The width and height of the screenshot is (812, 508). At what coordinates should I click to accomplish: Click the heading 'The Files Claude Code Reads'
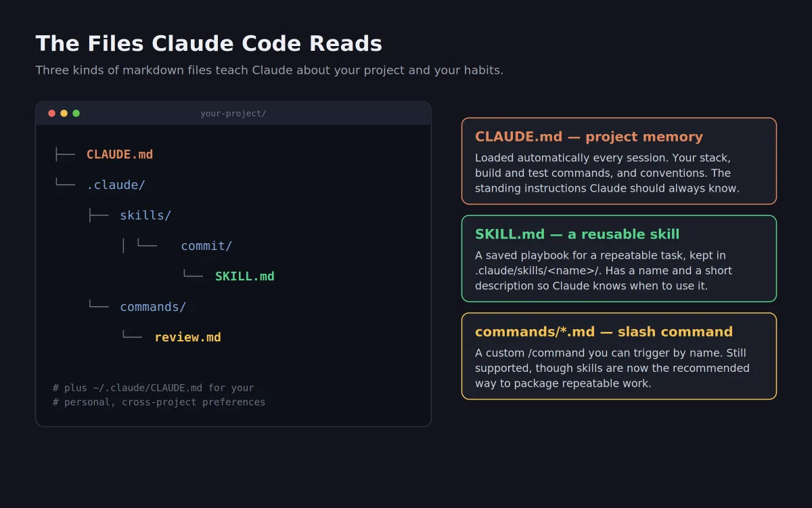point(208,44)
